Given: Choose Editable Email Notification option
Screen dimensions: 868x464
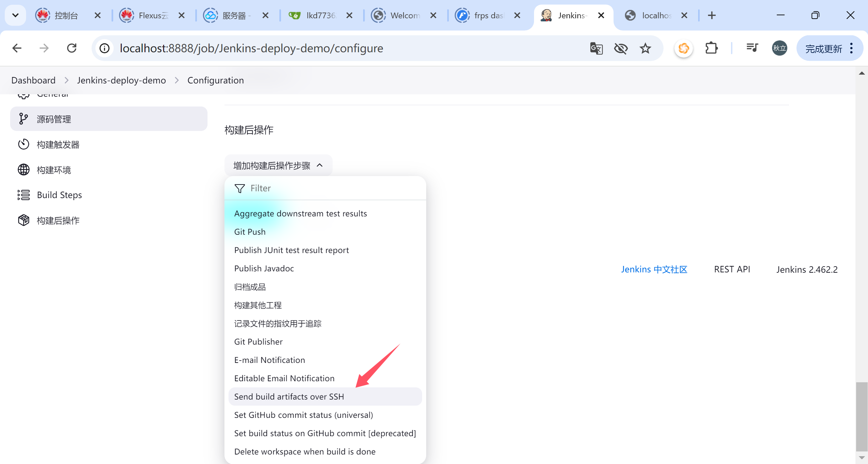Looking at the screenshot, I should 284,378.
